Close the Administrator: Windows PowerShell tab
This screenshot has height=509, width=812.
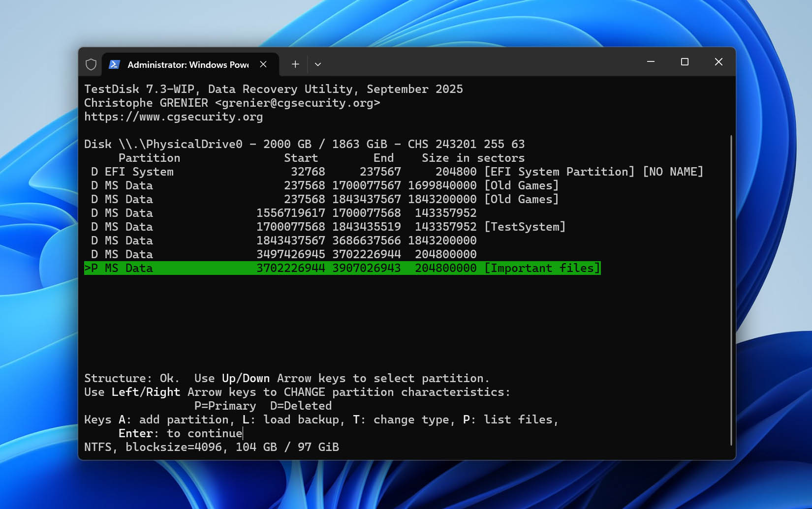[263, 64]
